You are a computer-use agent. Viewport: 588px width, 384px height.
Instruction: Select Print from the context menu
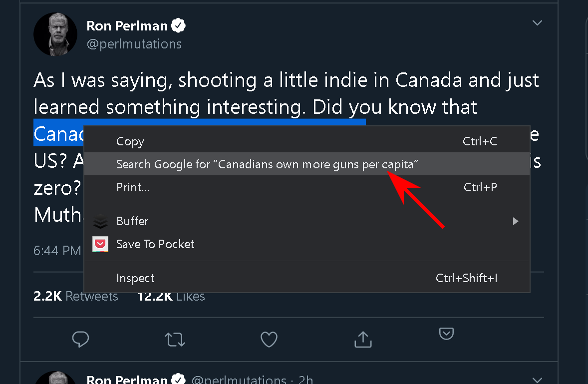133,187
